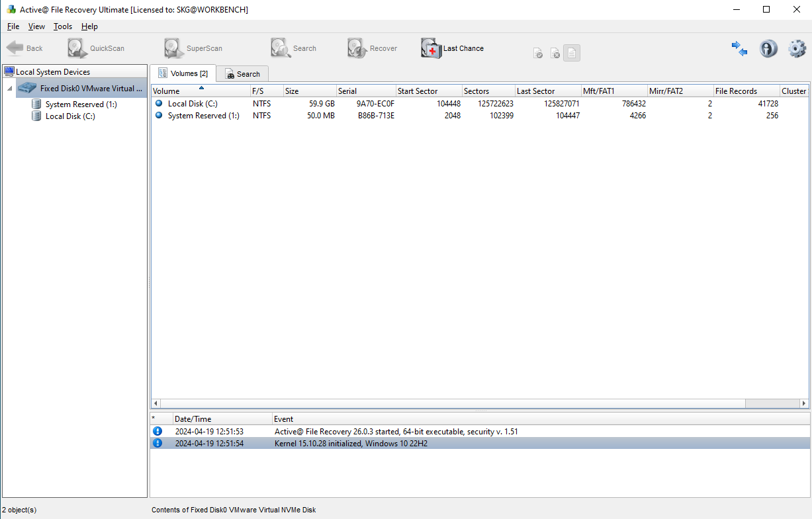Switch to the Volumes [2] tab

pos(183,73)
